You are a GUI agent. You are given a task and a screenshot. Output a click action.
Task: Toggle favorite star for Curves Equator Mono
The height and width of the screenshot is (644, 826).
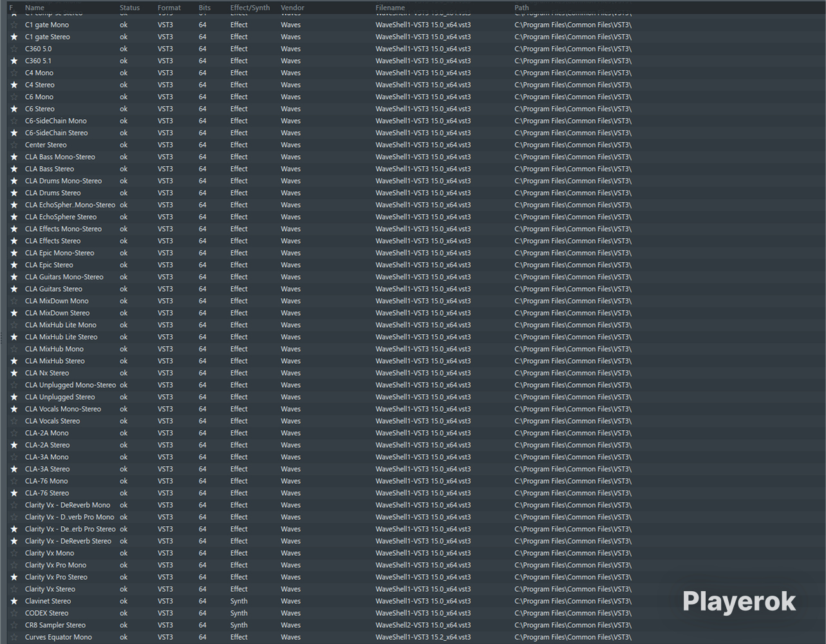(14, 638)
